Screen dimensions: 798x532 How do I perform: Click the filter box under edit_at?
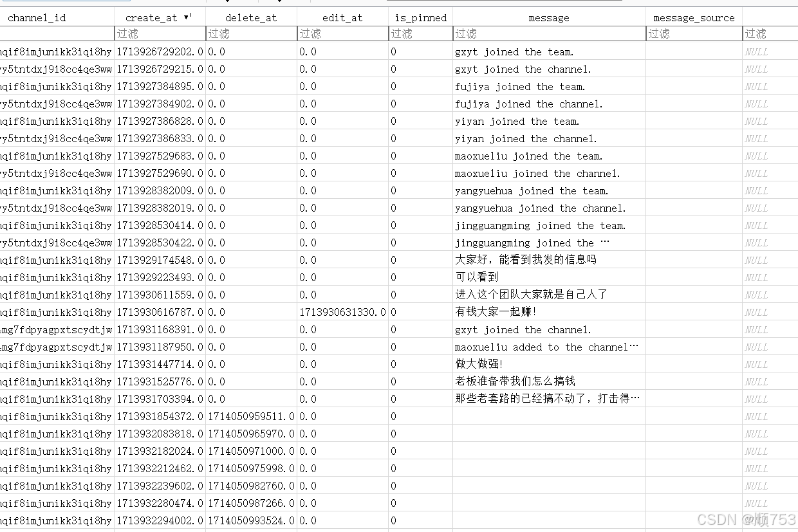coord(342,33)
